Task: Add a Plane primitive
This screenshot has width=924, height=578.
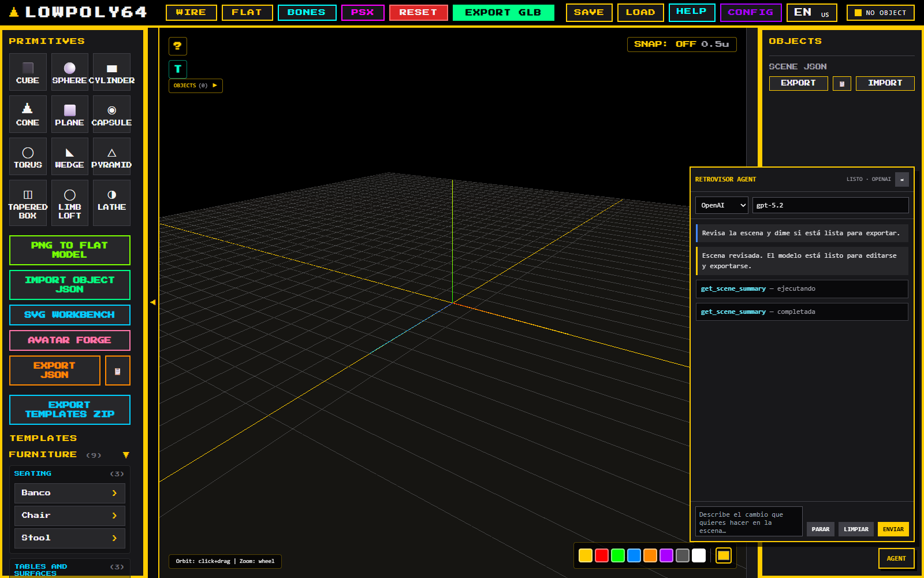Action: [x=69, y=114]
